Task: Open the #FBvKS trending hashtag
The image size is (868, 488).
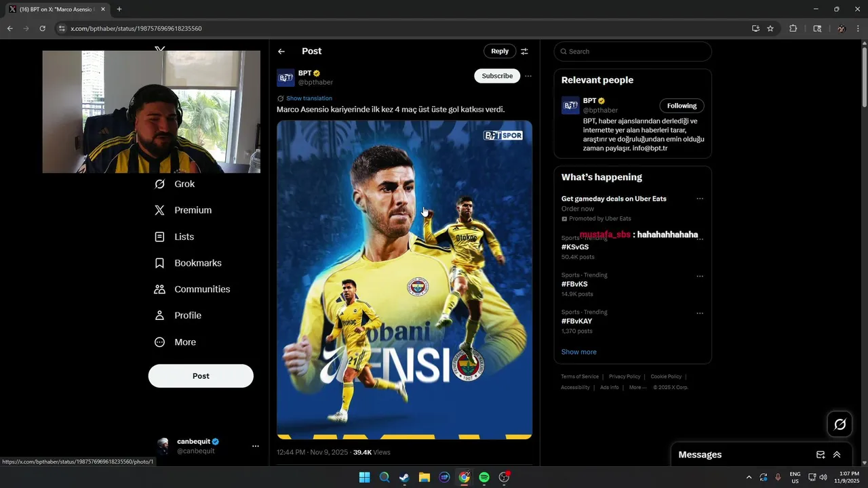Action: [574, 284]
